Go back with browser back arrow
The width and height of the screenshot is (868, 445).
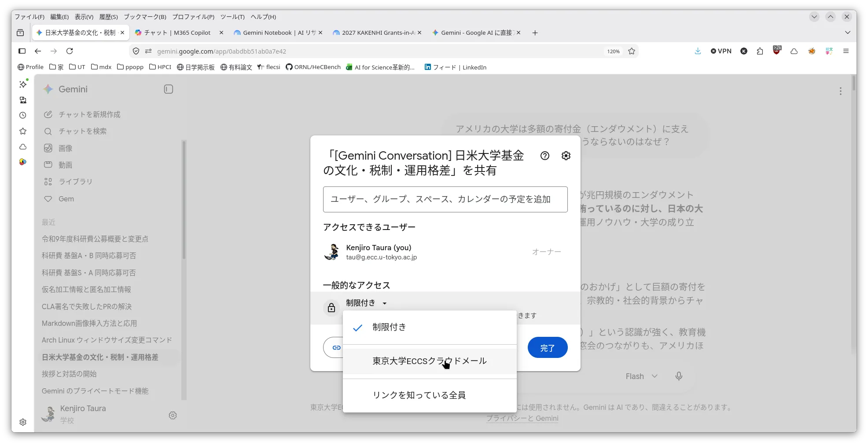(x=38, y=51)
